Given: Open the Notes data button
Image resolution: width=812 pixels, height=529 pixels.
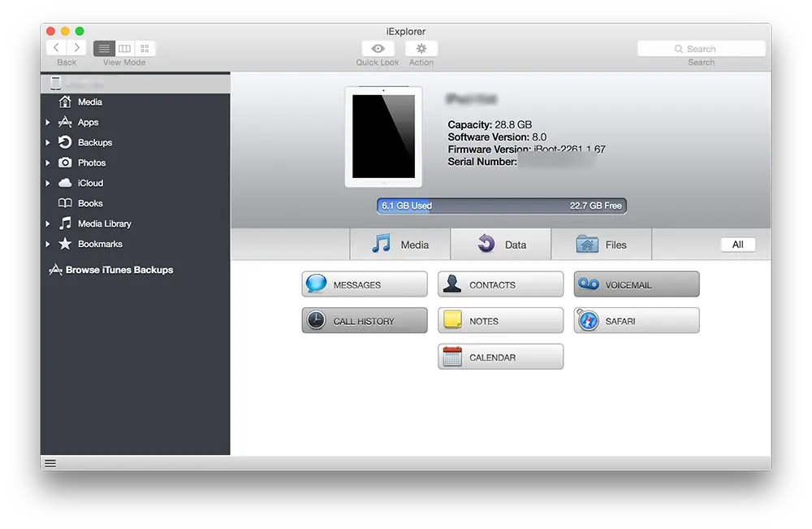Looking at the screenshot, I should (500, 321).
